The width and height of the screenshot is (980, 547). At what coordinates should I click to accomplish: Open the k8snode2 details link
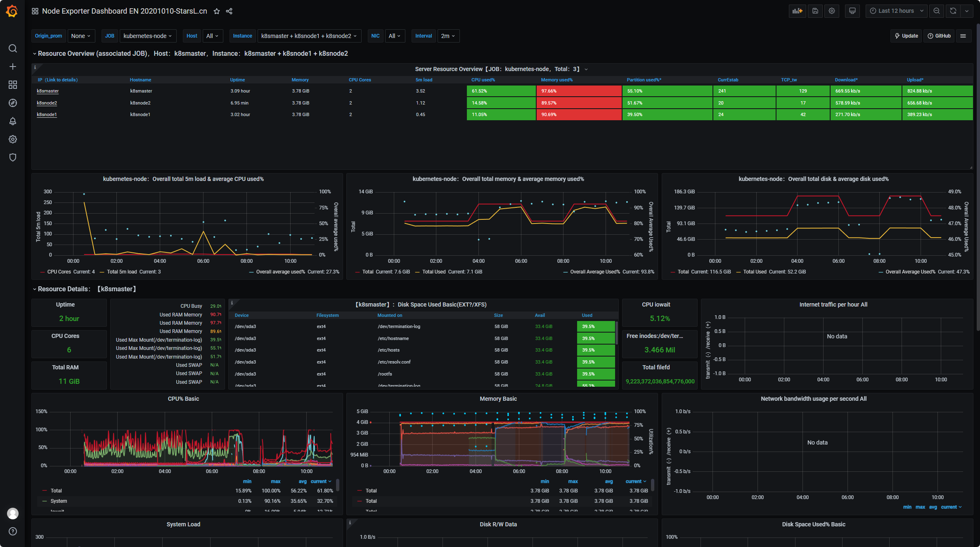(x=47, y=103)
